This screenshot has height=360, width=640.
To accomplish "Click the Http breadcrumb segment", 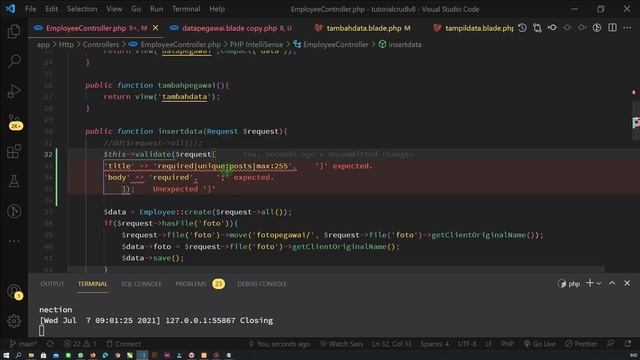I will tap(66, 44).
